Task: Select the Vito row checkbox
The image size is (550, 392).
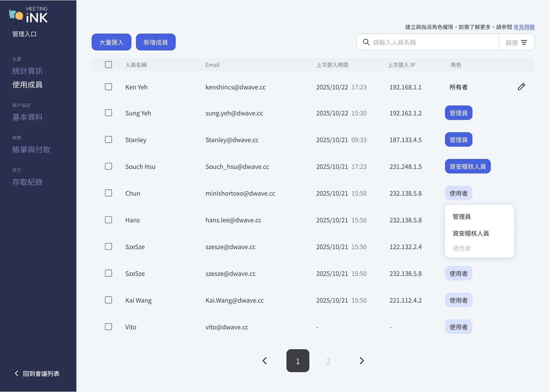Action: 108,327
